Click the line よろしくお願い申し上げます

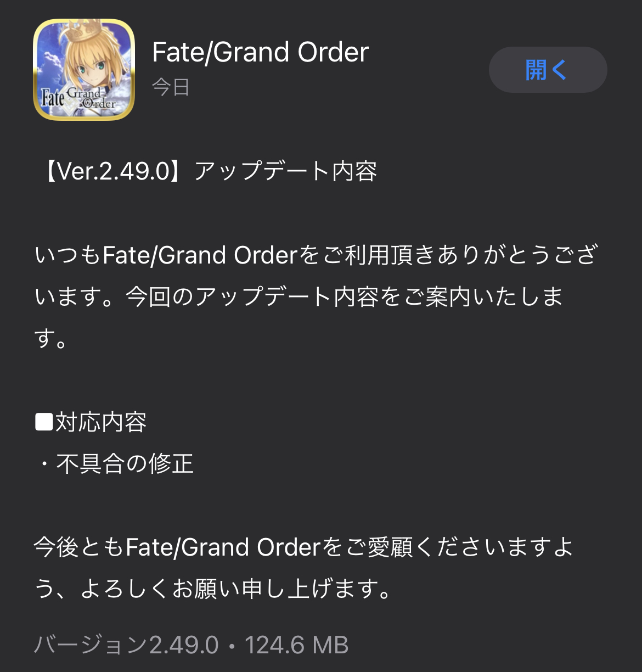click(236, 589)
